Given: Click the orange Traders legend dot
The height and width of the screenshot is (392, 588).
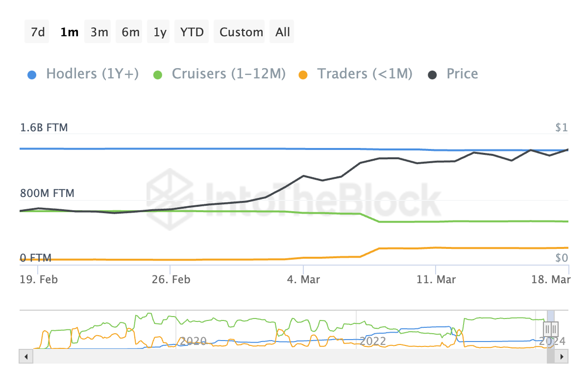Looking at the screenshot, I should click(x=303, y=75).
